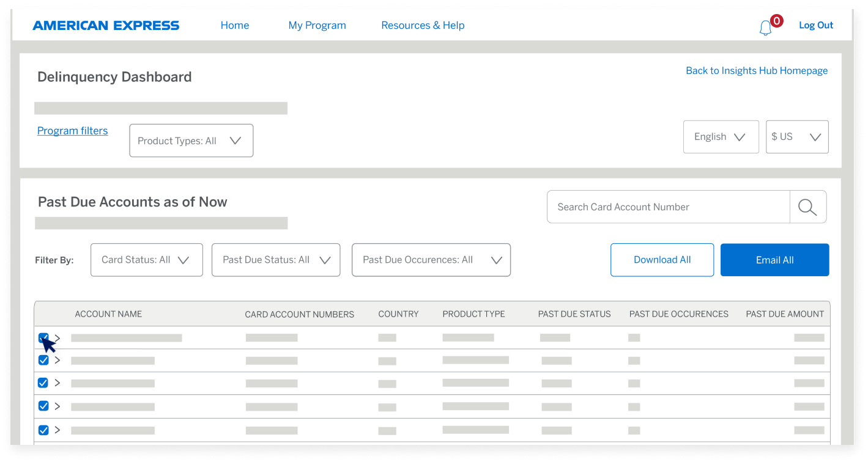Viewport: 868px width, 462px height.
Task: Expand the third account row details
Action: (x=57, y=383)
